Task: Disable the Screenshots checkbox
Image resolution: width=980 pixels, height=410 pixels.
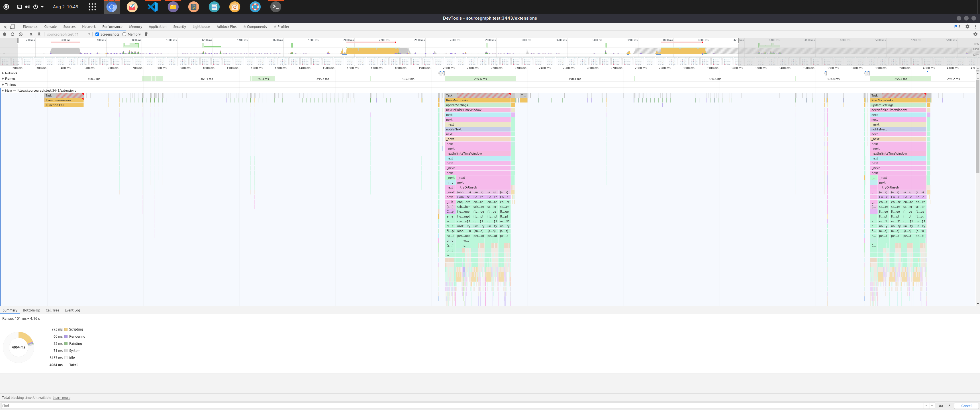Action: [97, 34]
